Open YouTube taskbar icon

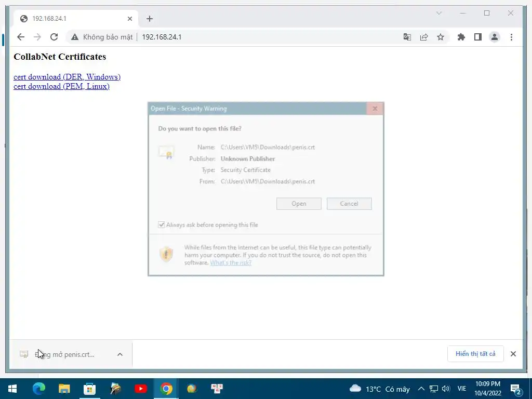click(x=140, y=389)
